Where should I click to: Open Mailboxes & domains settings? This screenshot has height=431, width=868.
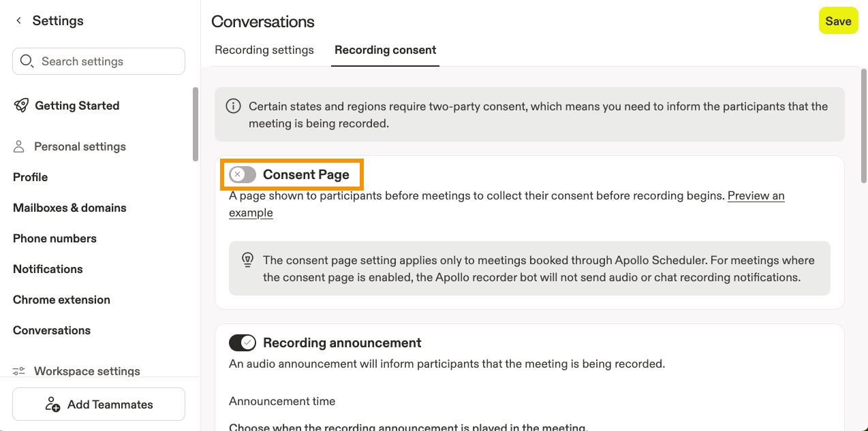69,208
